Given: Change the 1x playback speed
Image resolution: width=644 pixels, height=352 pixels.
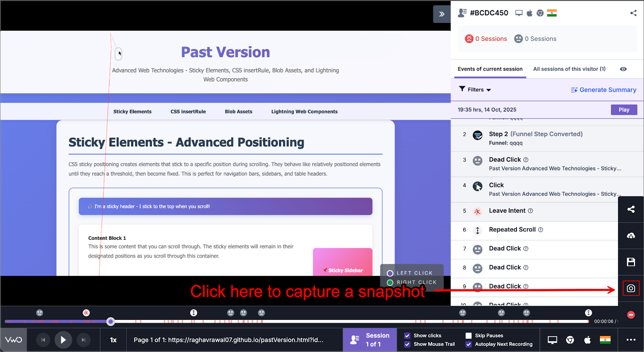Looking at the screenshot, I should 114,340.
